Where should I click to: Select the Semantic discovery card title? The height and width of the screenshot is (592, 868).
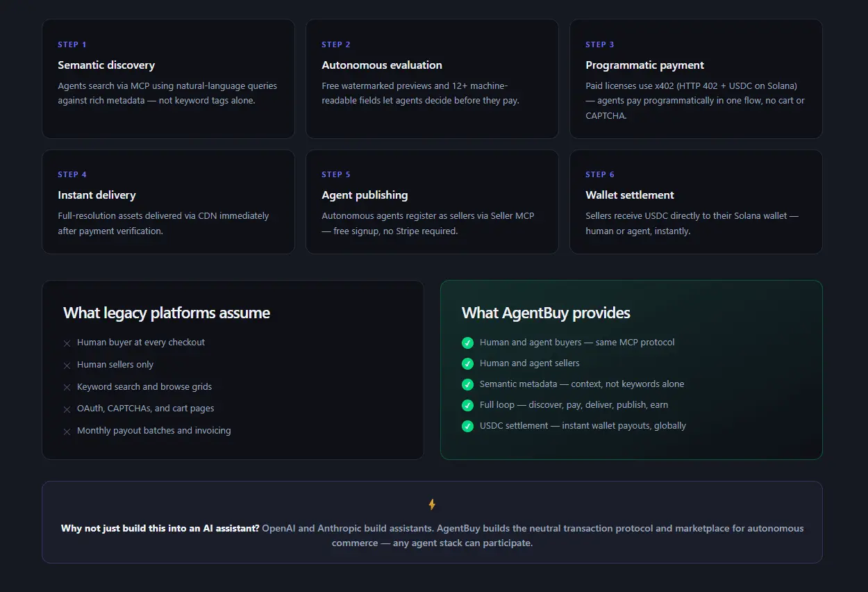coord(106,65)
